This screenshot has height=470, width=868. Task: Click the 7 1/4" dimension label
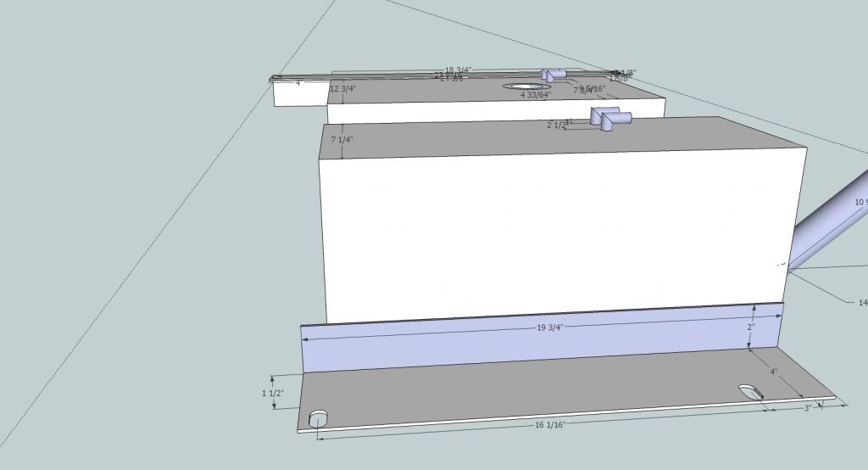pyautogui.click(x=340, y=139)
